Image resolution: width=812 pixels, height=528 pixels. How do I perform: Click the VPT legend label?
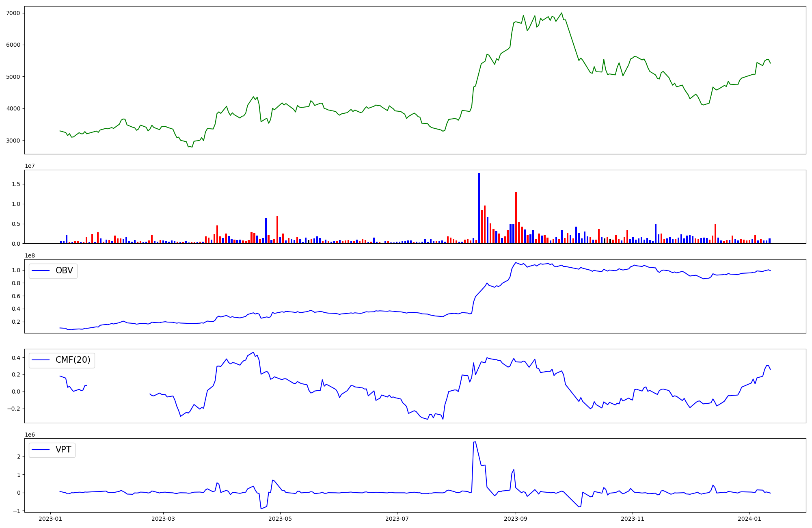pos(63,450)
